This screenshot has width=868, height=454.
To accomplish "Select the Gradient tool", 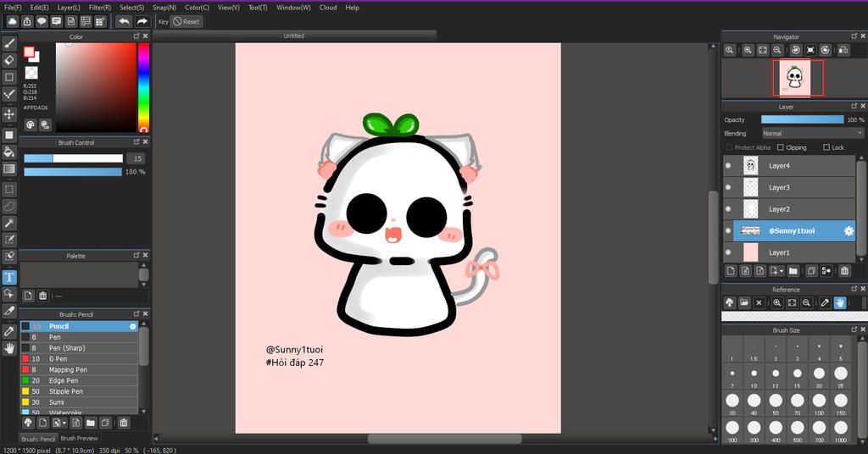I will (9, 169).
